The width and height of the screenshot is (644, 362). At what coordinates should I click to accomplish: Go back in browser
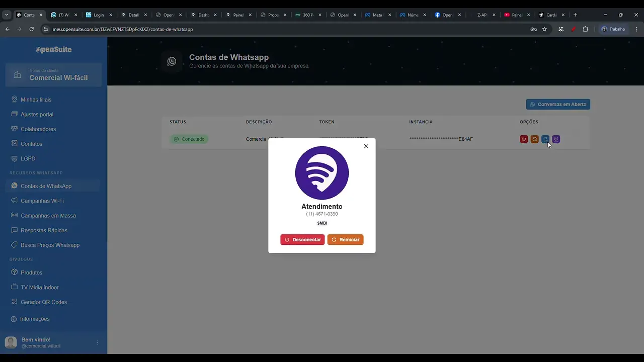coord(8,29)
